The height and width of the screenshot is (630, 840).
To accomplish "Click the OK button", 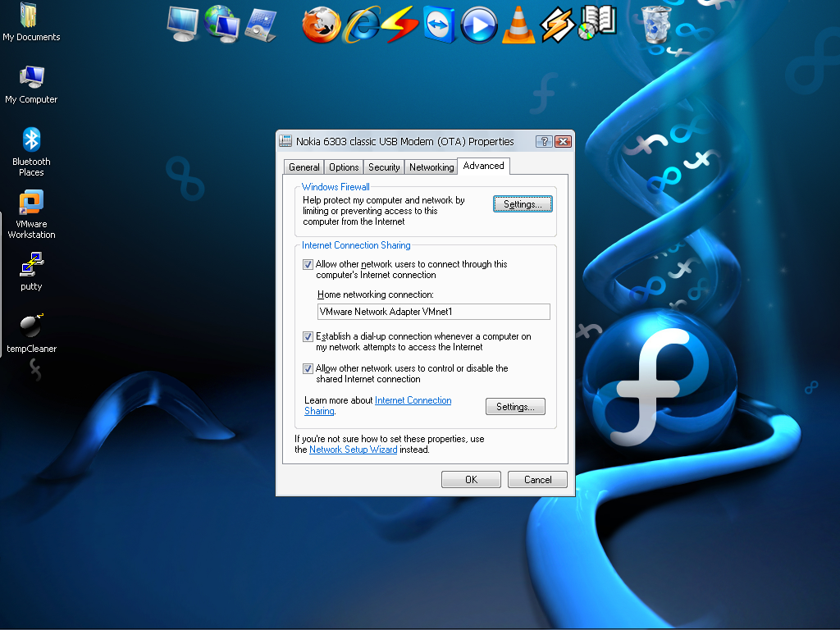I will pyautogui.click(x=471, y=479).
